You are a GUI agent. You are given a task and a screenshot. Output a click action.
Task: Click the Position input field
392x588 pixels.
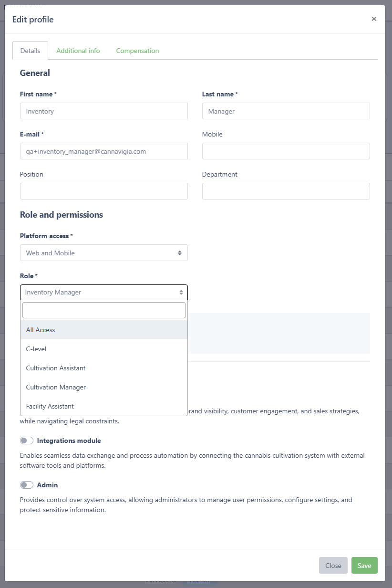coord(104,191)
